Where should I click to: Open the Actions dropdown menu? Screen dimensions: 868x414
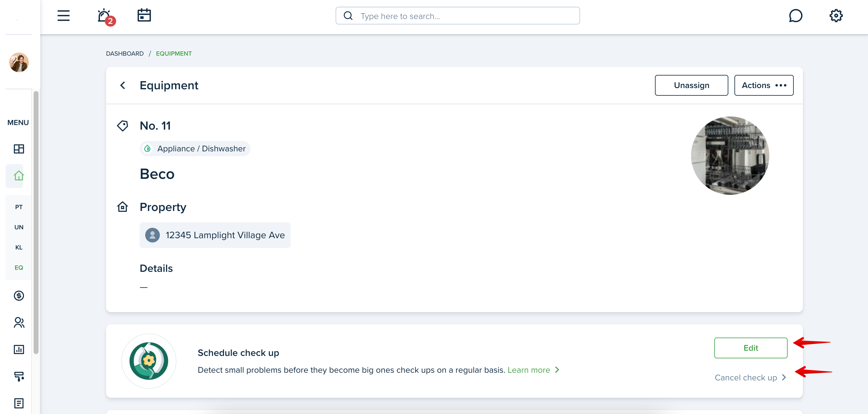tap(764, 85)
